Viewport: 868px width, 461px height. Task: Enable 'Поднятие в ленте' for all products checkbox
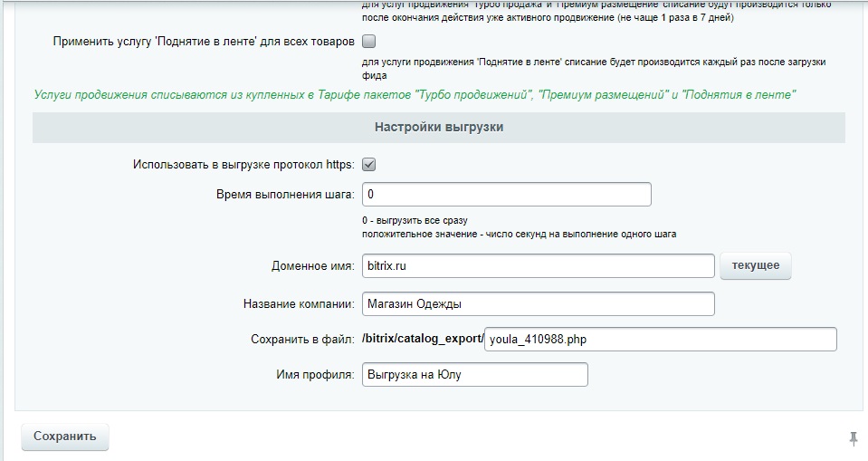click(368, 41)
